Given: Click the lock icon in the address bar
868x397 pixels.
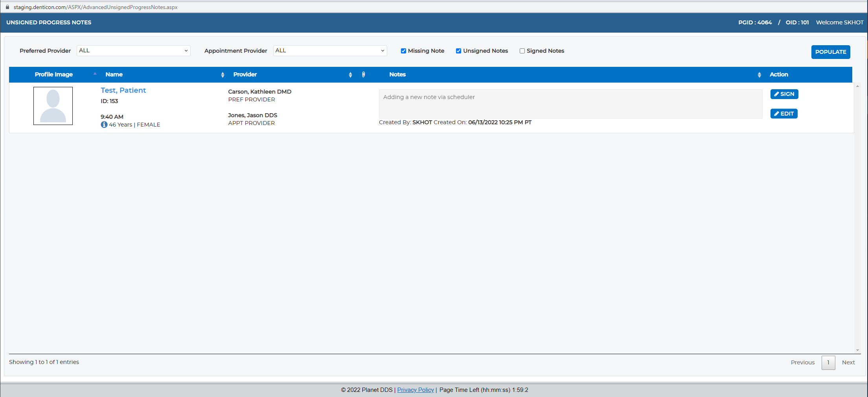Looking at the screenshot, I should 7,7.
